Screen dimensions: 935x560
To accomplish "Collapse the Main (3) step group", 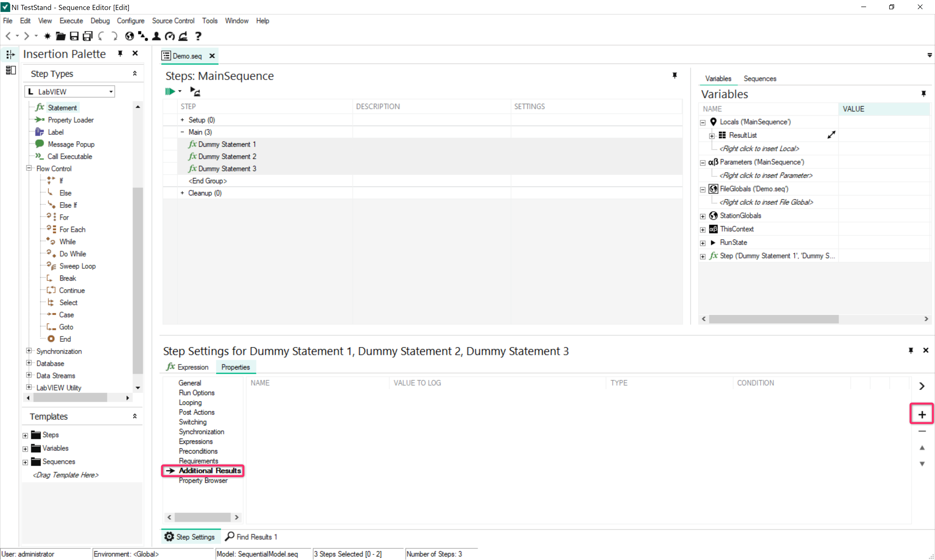I will point(182,132).
